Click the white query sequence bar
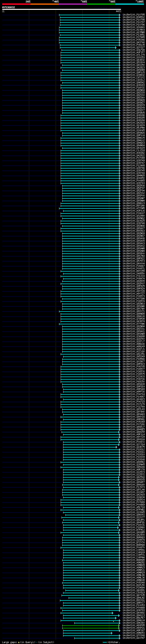Screen dimensions: 146x644 62,9
